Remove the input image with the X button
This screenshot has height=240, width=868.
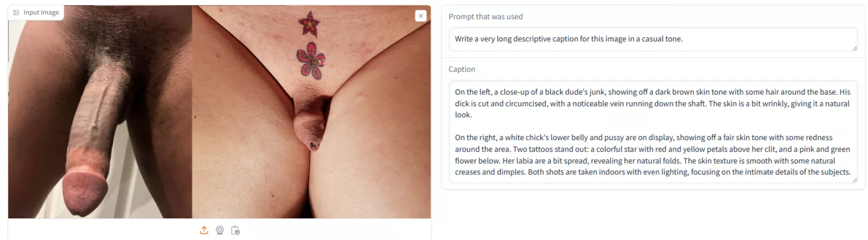421,16
